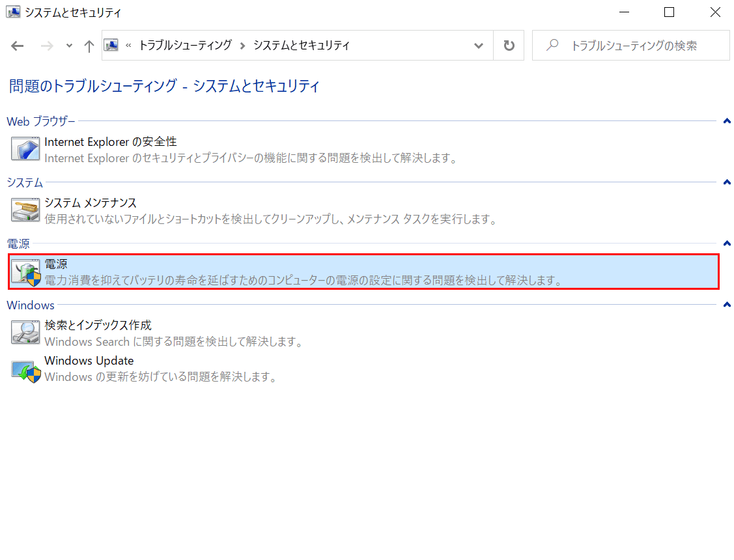
Task: Click the title bar window icon
Action: 13,12
